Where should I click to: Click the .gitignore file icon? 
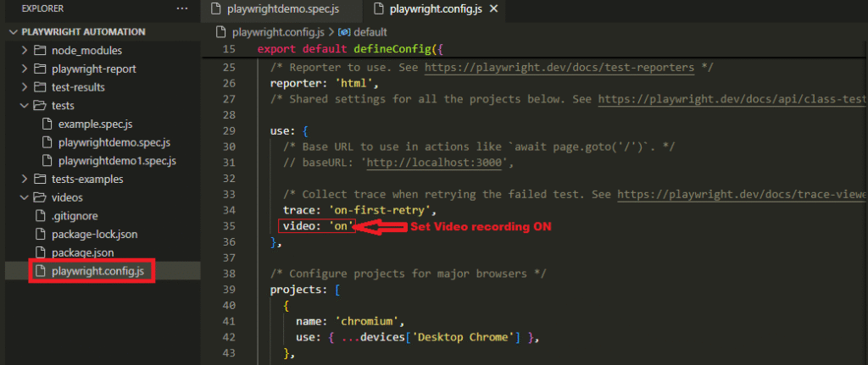39,216
